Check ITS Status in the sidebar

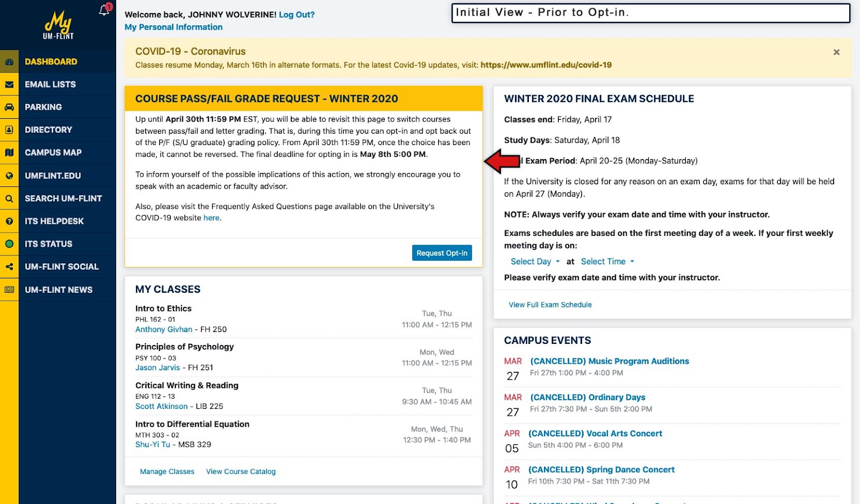(x=48, y=244)
